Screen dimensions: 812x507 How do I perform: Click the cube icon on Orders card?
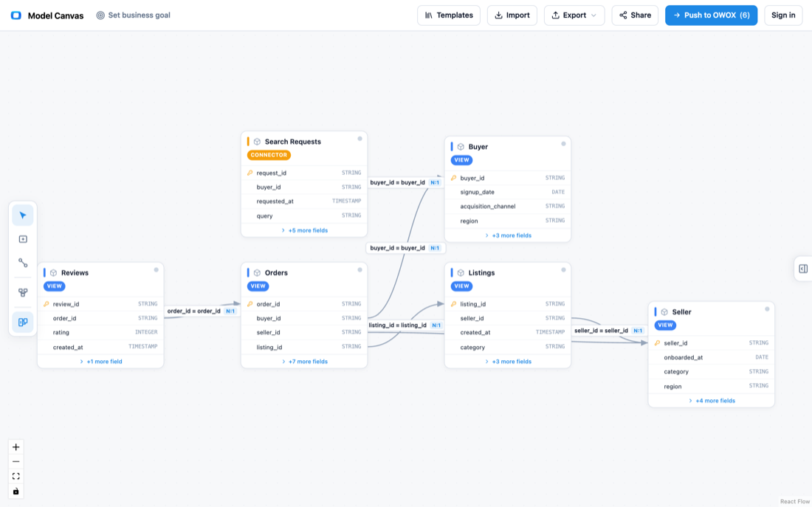(x=257, y=273)
